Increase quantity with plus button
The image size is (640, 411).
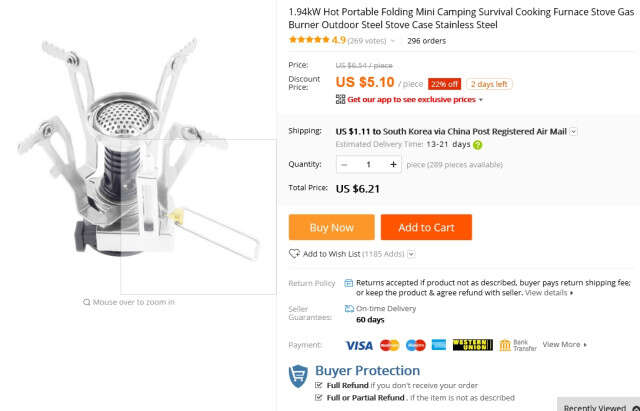click(x=393, y=164)
